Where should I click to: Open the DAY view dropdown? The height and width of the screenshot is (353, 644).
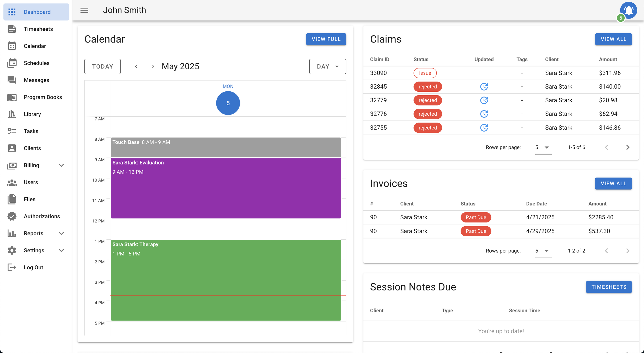coord(327,66)
